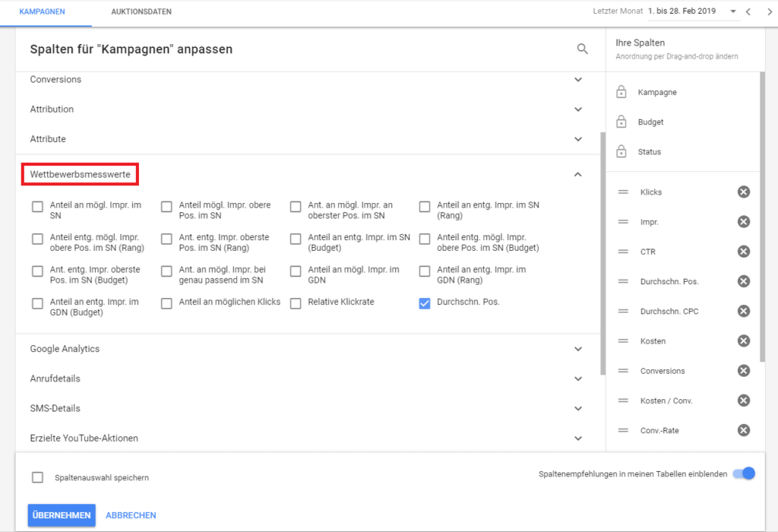Remove the Kosten / Conv. column
778x532 pixels.
[x=743, y=401]
